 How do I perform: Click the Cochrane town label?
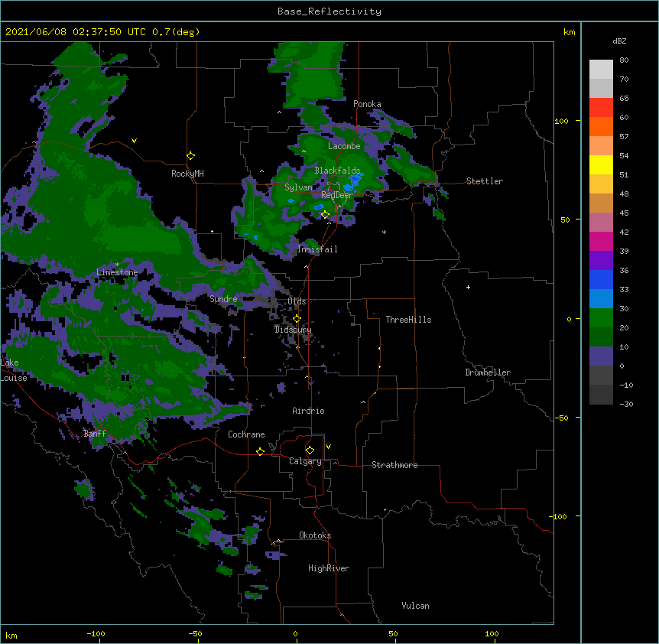[246, 434]
